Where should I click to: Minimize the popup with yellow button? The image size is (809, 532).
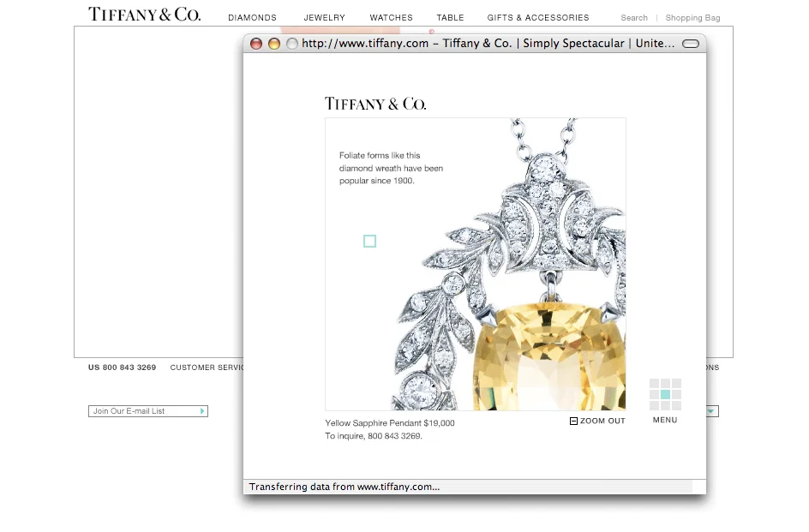click(274, 44)
